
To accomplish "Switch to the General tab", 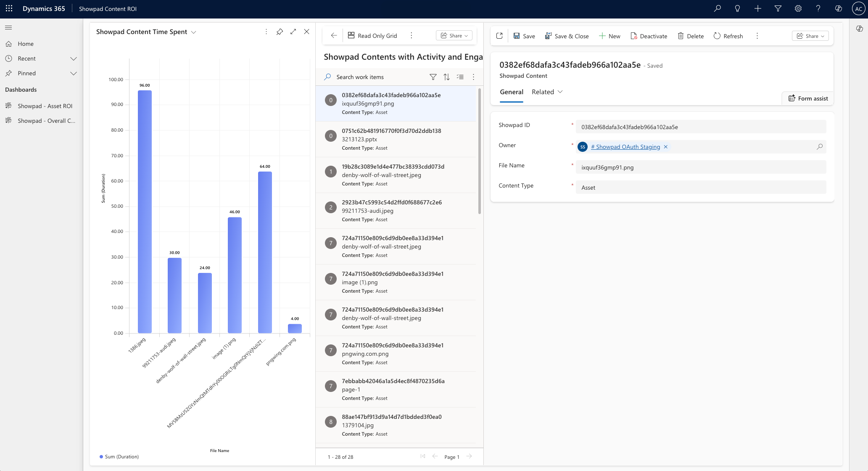I will pos(511,92).
